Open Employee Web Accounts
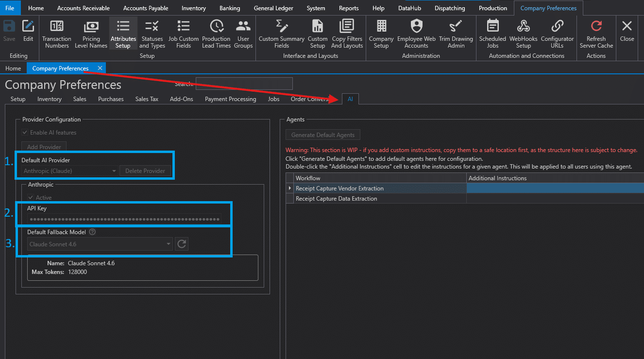644x359 pixels. point(417,34)
